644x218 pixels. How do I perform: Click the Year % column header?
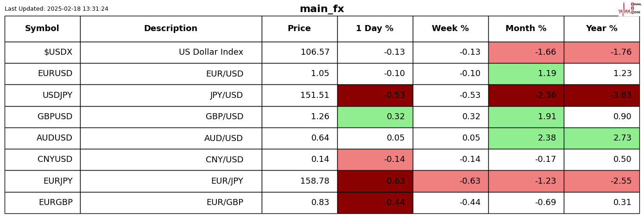601,29
